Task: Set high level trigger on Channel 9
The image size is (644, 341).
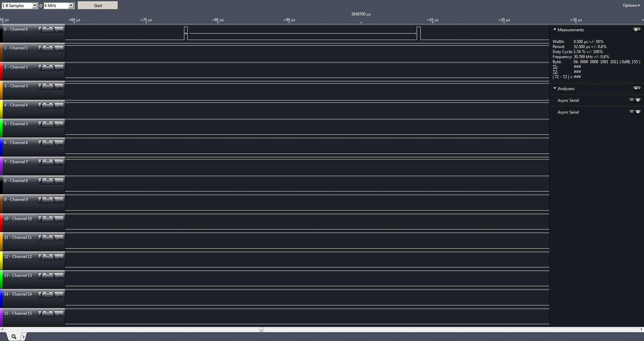Action: 48,200
